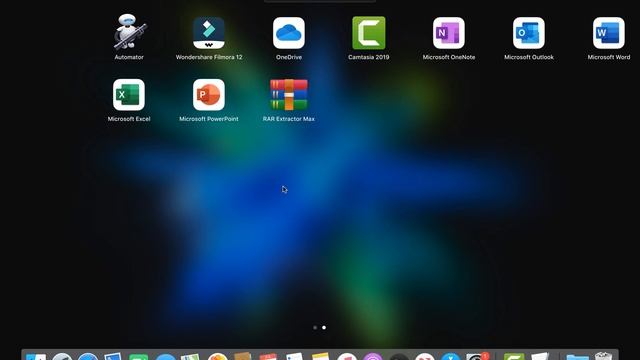This screenshot has height=360, width=640.
Task: Launch the Automator app
Action: point(129,33)
